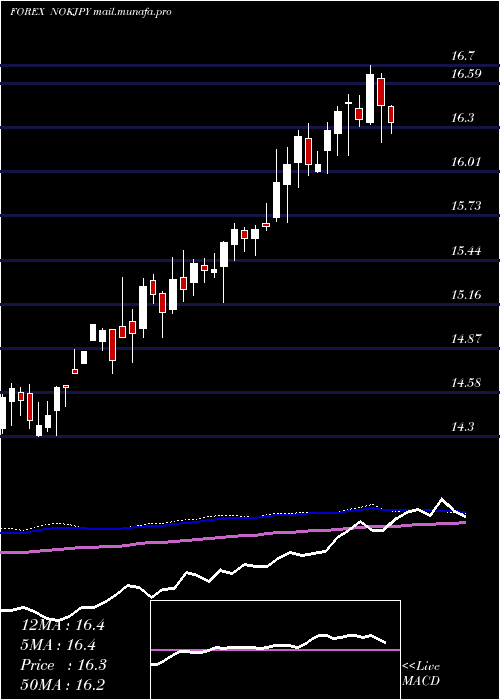500x700 pixels.
Task: Click the 12MA : 16.4 readout
Action: tap(63, 625)
